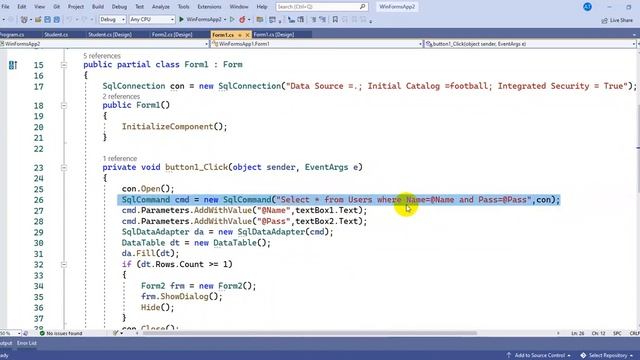Click the margin indicator icon at line 15
This screenshot has width=640, height=360.
(13, 65)
